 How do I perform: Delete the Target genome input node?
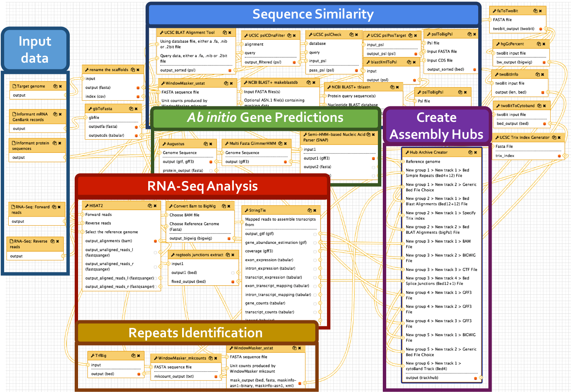[60, 86]
